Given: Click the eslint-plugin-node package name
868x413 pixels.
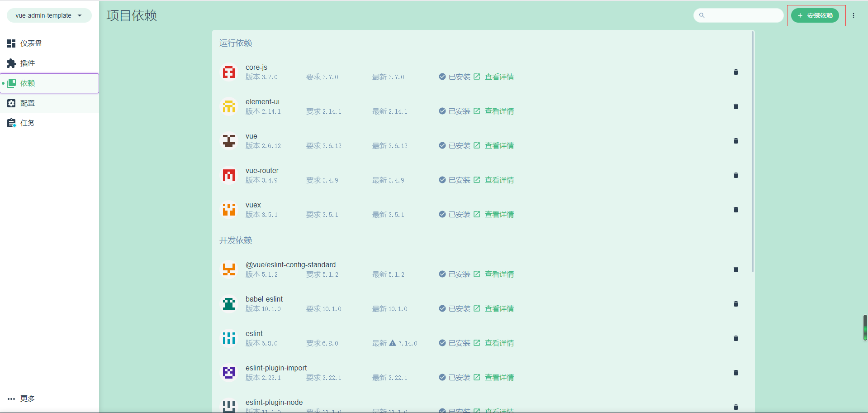Looking at the screenshot, I should [x=274, y=403].
